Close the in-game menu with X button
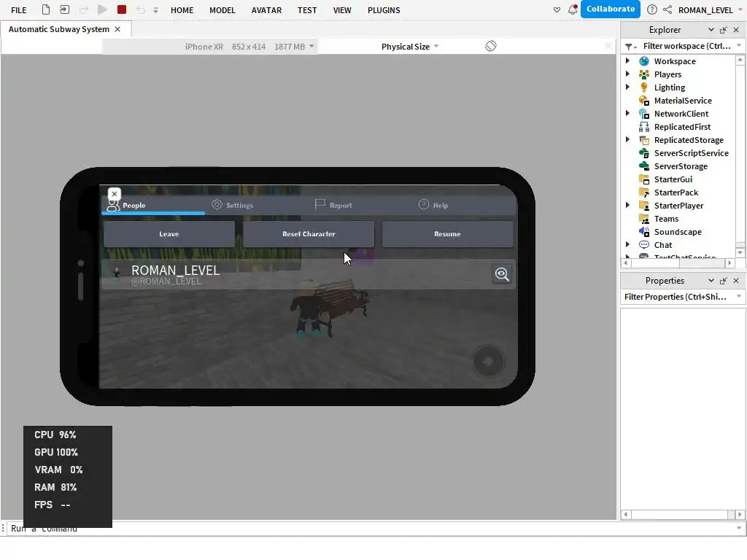Screen dimensions: 747x560 [115, 194]
